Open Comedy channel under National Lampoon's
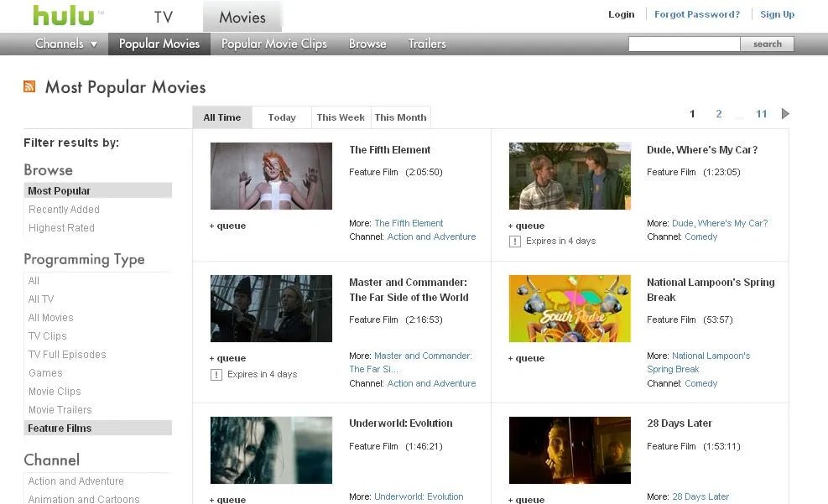Viewport: 828px width, 504px height. pos(700,384)
